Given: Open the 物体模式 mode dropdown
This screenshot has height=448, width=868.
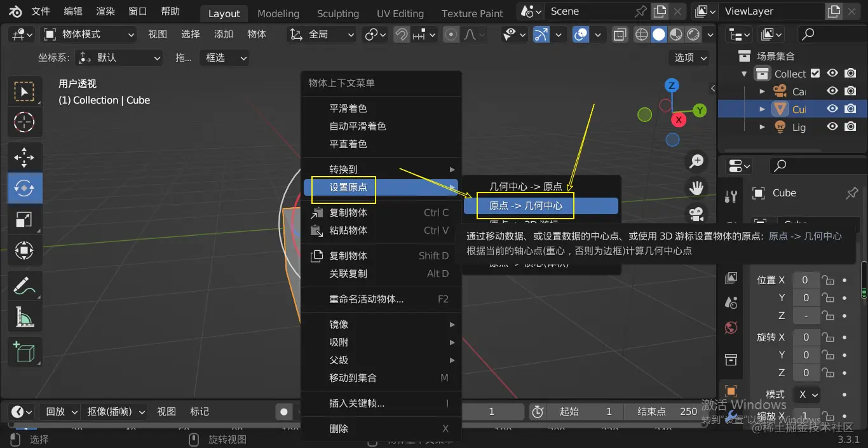Looking at the screenshot, I should coord(89,34).
